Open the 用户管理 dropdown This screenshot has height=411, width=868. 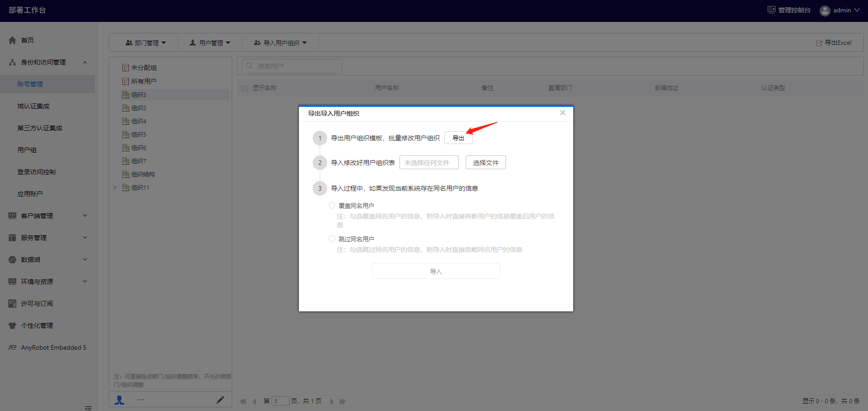tap(210, 43)
